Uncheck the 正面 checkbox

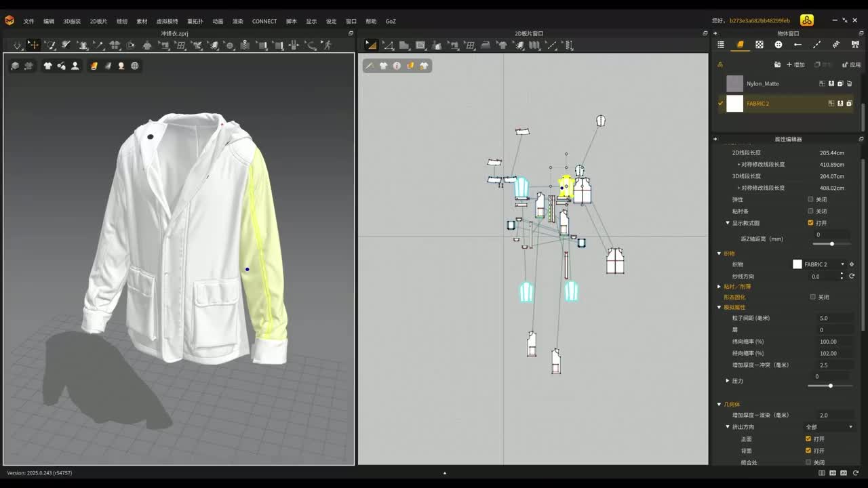pyautogui.click(x=808, y=439)
